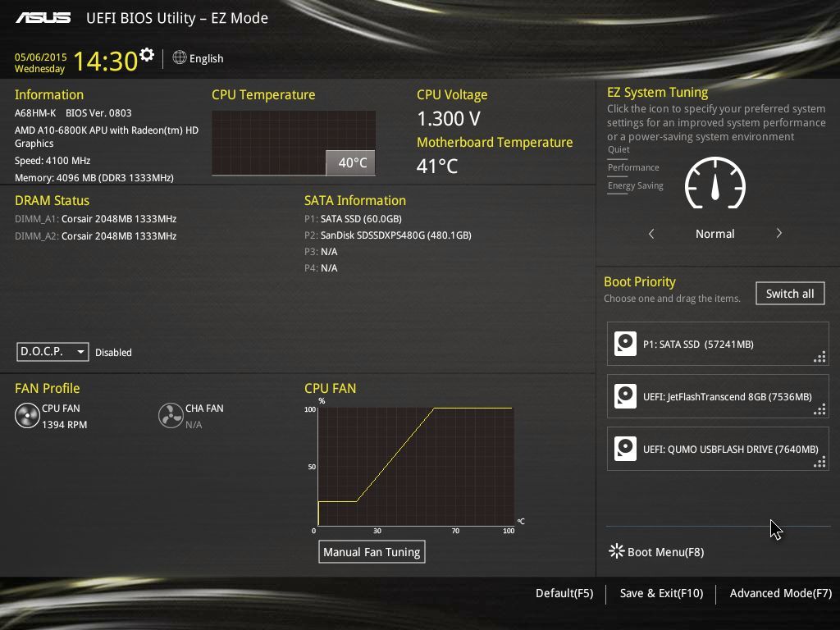This screenshot has height=630, width=840.
Task: Click P2: SanDisk SDSSDXPS480G entry
Action: coord(388,235)
